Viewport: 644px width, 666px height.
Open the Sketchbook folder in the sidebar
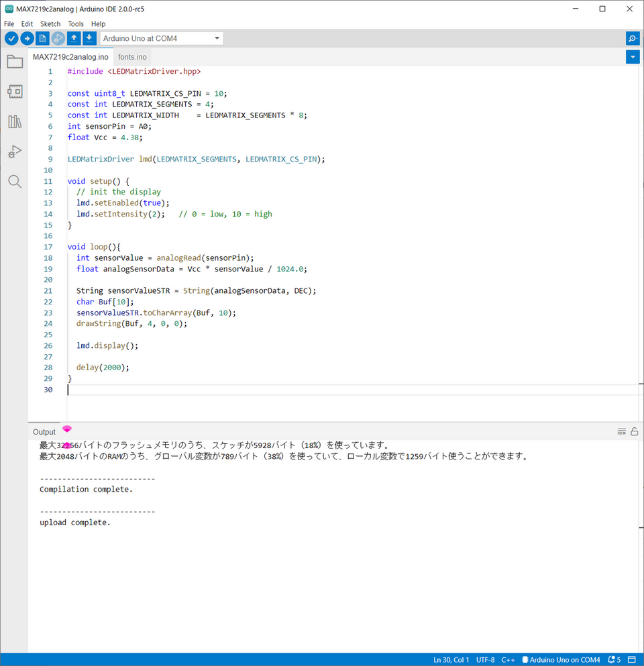tap(15, 62)
